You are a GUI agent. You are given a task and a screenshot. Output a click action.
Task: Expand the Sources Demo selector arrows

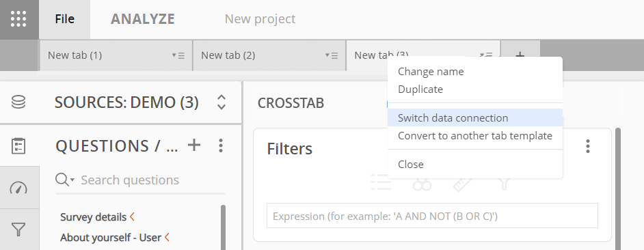[x=222, y=102]
